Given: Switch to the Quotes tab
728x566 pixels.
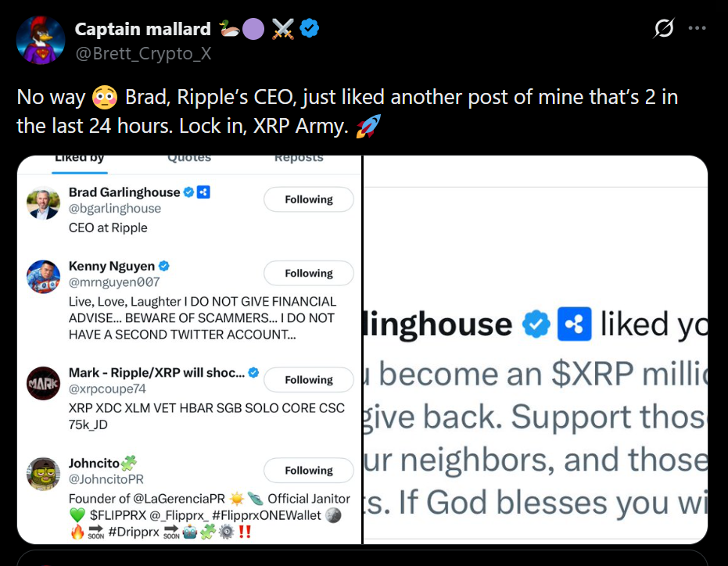Looking at the screenshot, I should click(x=189, y=158).
